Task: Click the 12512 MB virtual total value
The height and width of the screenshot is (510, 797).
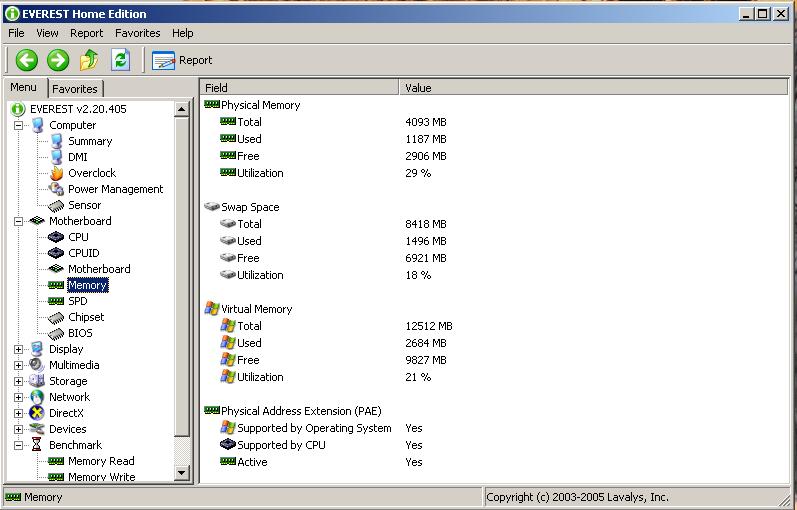Action: 429,326
